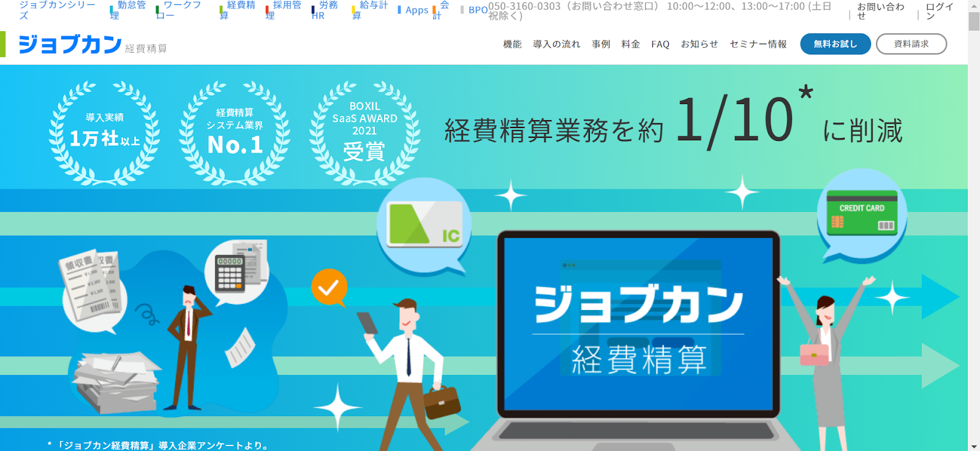This screenshot has width=980, height=451.
Task: Open 給与計算 product link
Action: [x=371, y=10]
